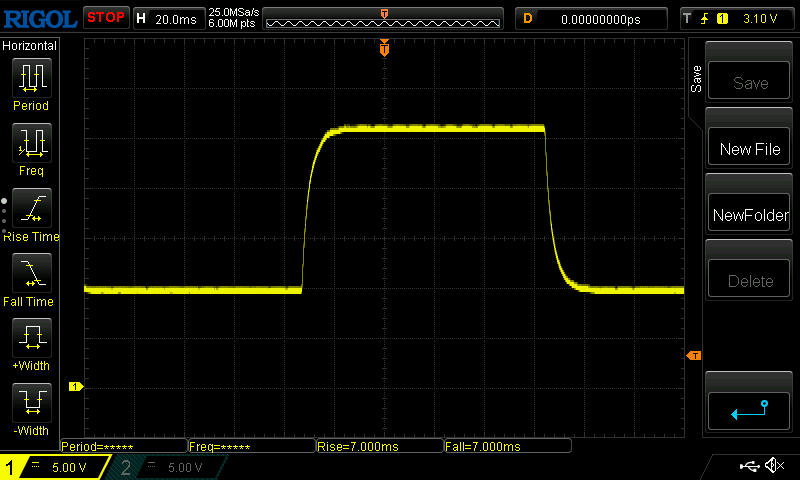Screen dimensions: 800x480
Task: Click the NewFolder button
Action: [x=749, y=213]
